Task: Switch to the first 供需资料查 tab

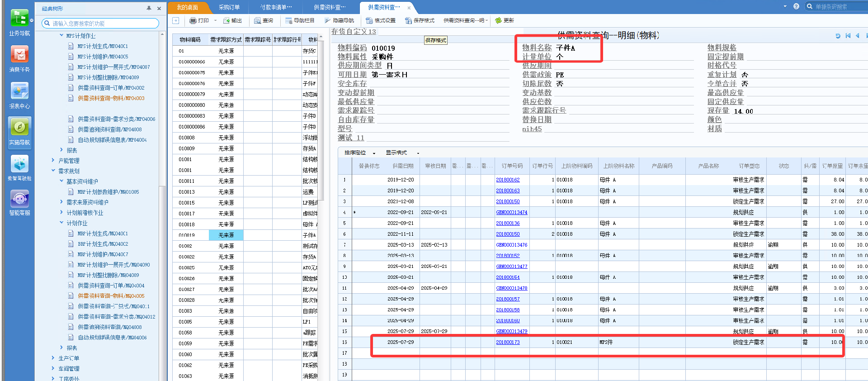Action: [x=330, y=7]
